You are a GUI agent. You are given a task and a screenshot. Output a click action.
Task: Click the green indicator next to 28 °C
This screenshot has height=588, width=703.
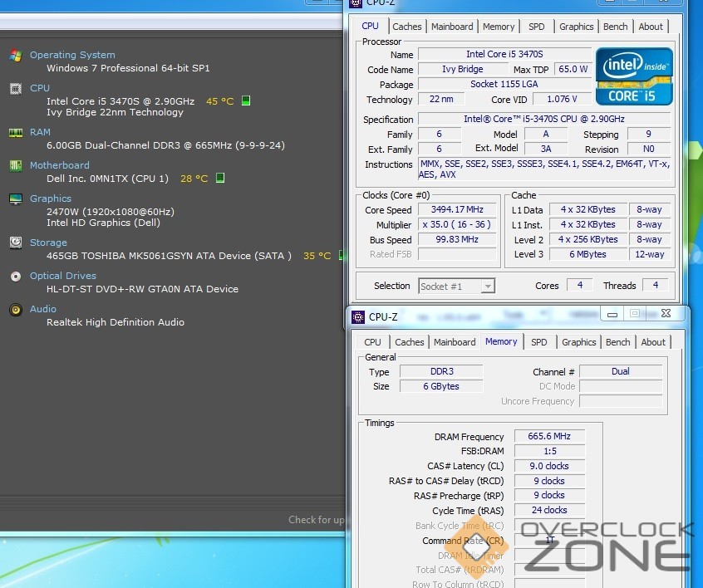click(220, 178)
